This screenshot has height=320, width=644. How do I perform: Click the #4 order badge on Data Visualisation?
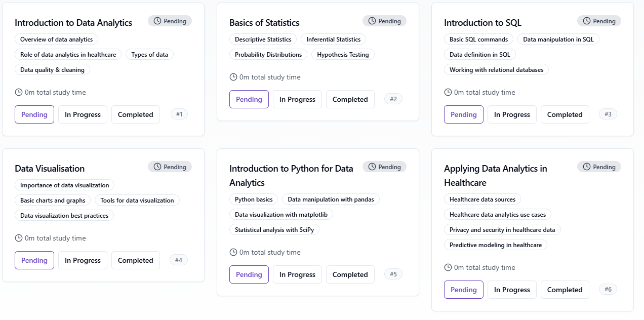pos(179,260)
